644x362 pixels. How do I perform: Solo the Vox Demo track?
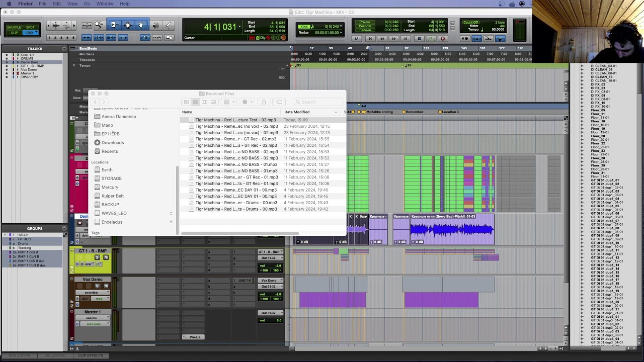97,286
